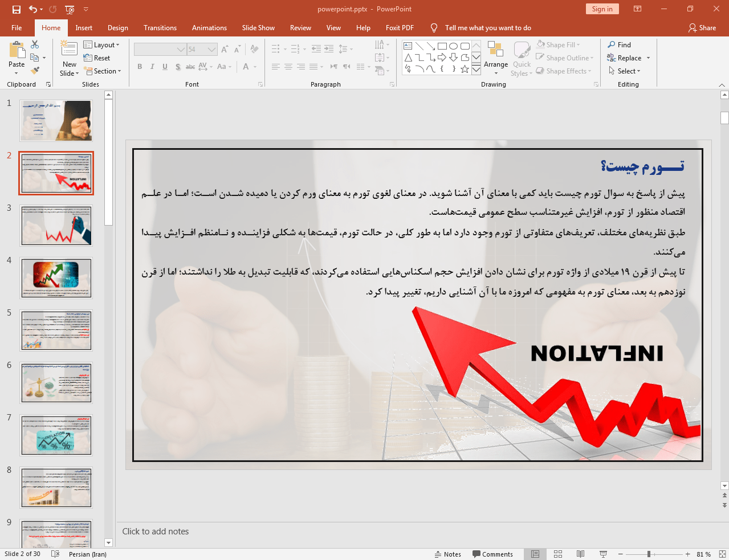
Task: Click the Share button
Action: 702,28
